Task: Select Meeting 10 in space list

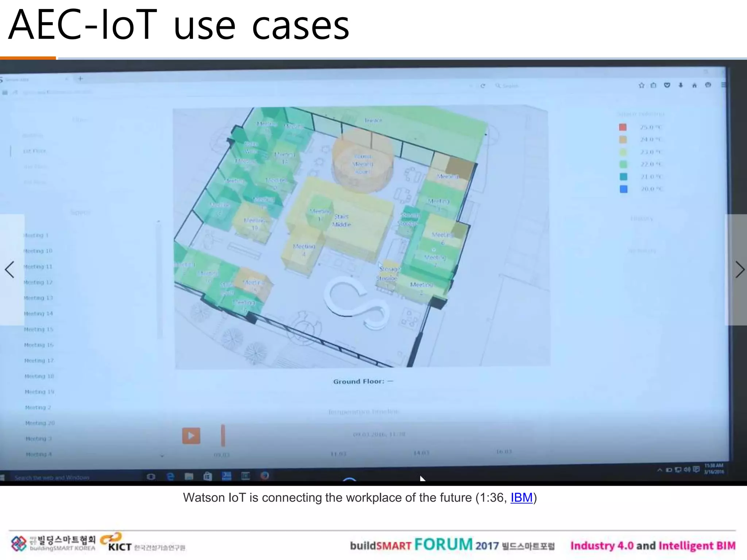Action: pyautogui.click(x=38, y=251)
